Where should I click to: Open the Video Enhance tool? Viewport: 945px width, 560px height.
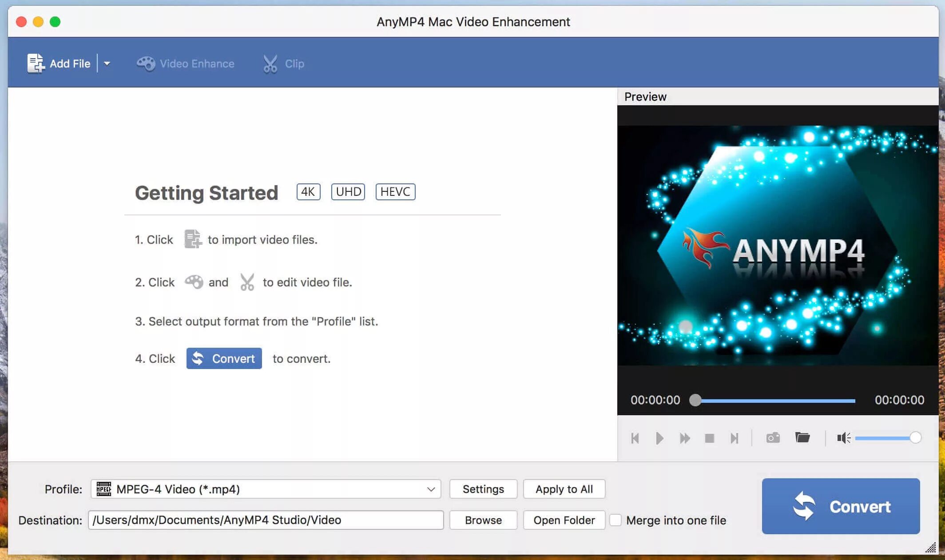coord(186,64)
